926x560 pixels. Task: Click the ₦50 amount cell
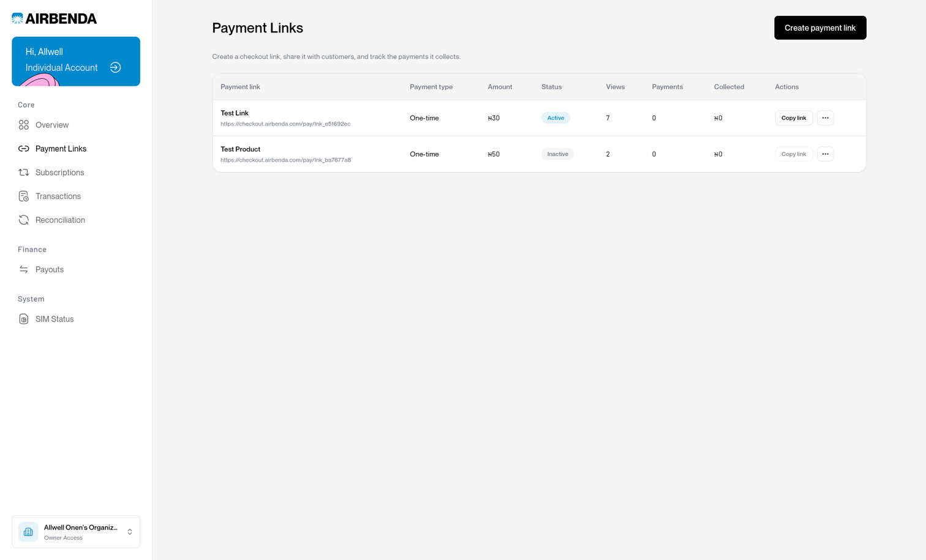tap(494, 154)
